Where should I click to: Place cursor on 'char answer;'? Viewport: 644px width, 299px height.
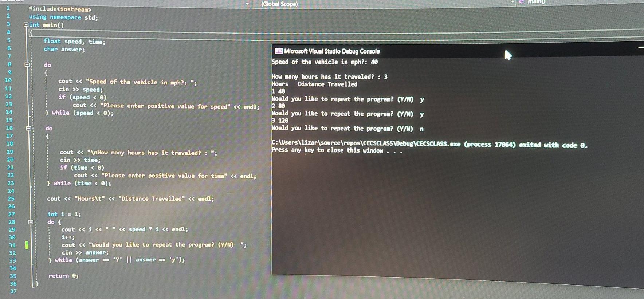[x=64, y=49]
